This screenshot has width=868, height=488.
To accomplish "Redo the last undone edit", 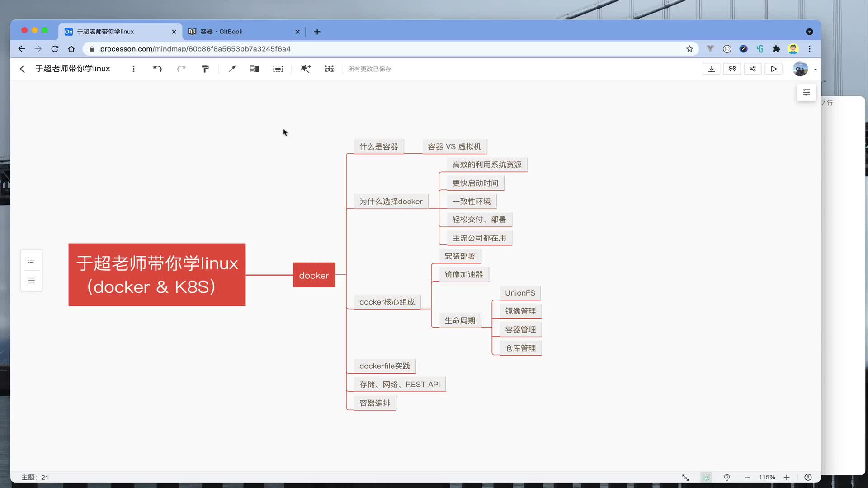I will [x=181, y=69].
